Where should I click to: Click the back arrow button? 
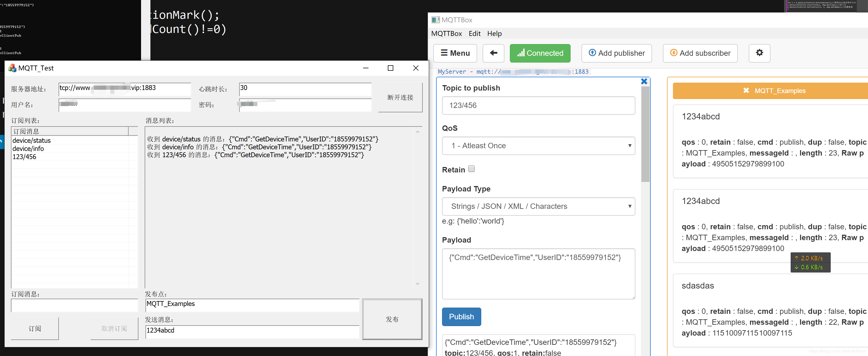click(493, 53)
